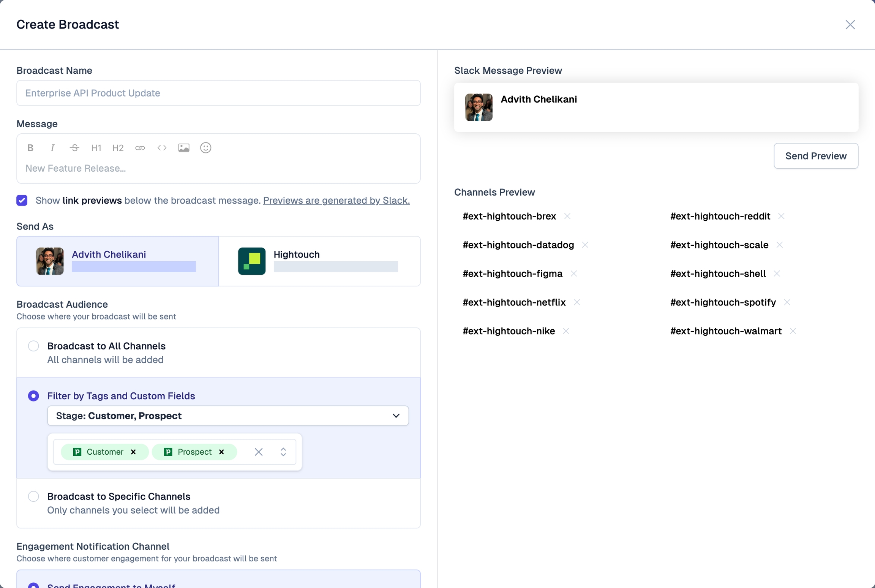Click the strikethrough formatting icon

coord(74,148)
